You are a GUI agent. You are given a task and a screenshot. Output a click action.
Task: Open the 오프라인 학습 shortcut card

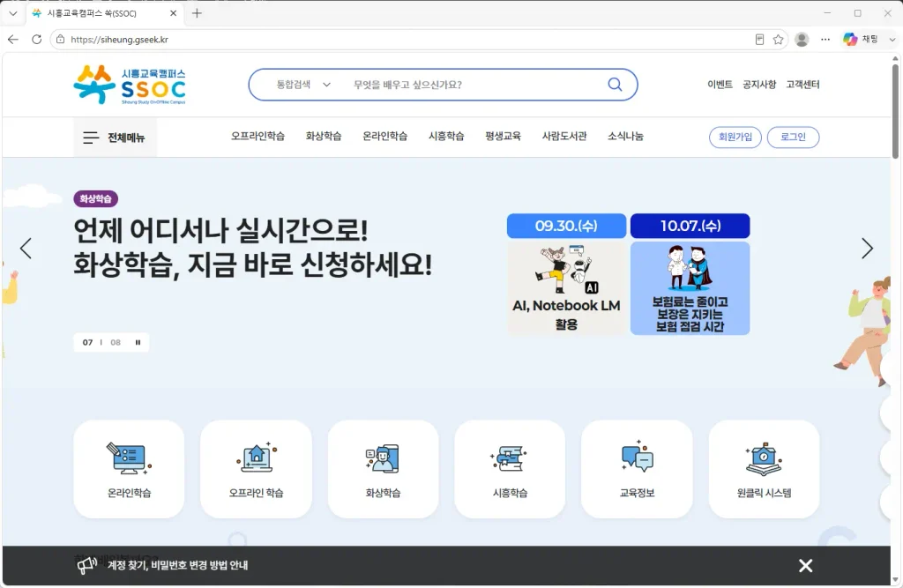256,469
